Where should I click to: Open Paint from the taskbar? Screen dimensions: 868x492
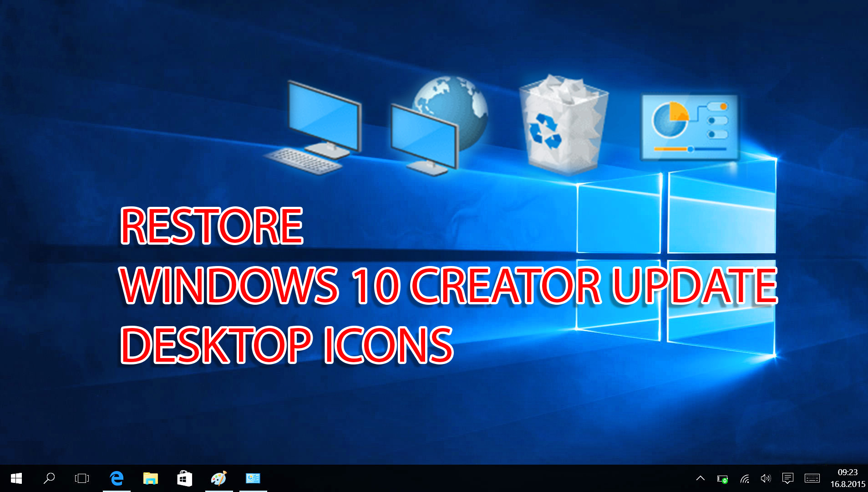218,479
